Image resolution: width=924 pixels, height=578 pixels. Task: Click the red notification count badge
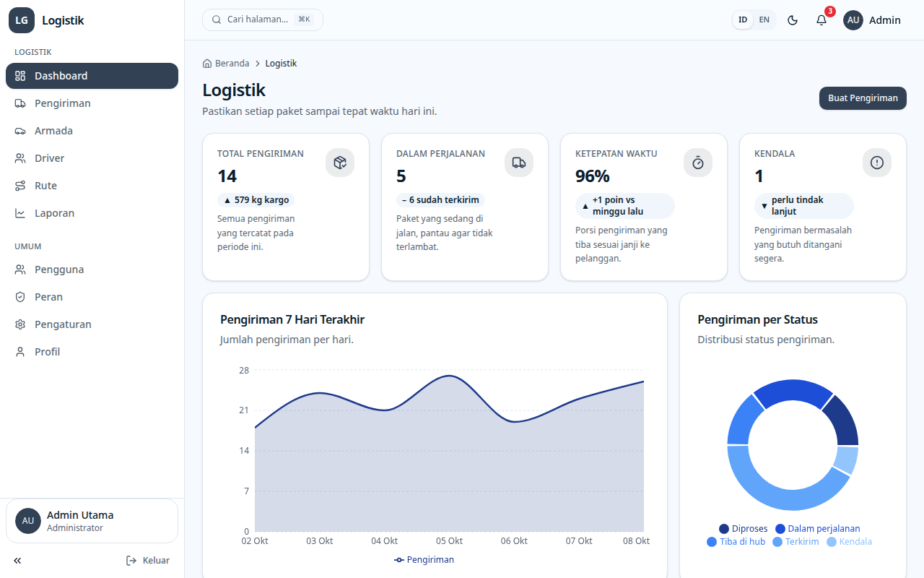pos(830,12)
